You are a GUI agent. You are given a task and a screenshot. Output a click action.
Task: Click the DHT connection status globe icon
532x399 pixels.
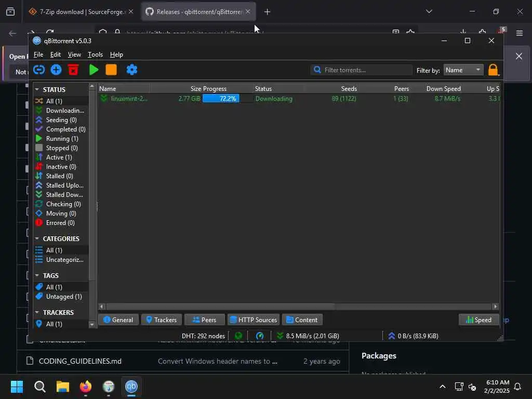point(238,336)
